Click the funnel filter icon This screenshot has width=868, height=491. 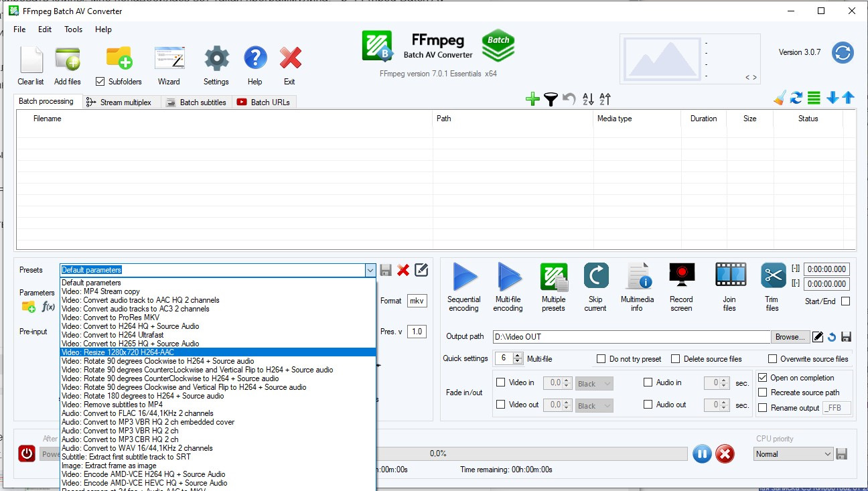point(551,99)
